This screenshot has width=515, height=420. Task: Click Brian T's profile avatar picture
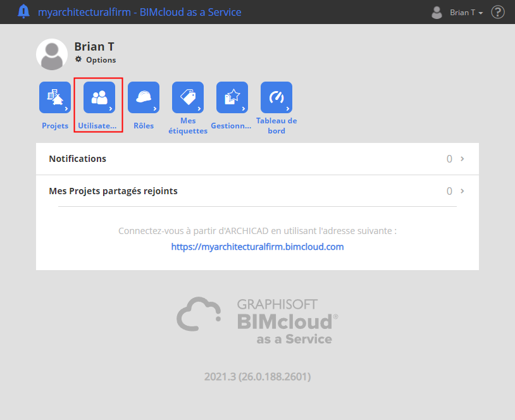click(x=52, y=54)
